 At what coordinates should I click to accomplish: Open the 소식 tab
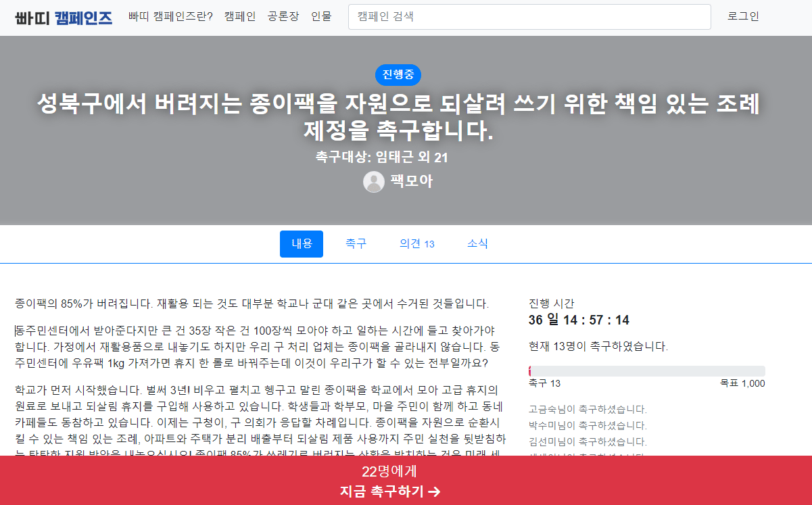(477, 244)
